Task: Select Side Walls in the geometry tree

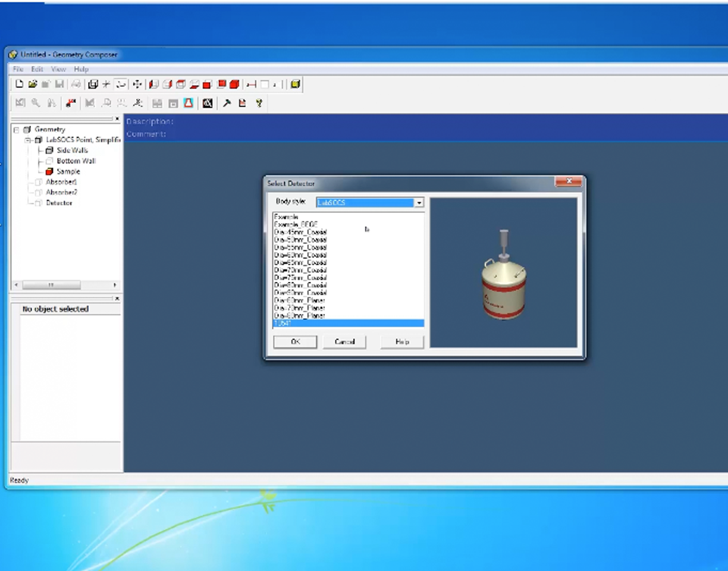Action: pyautogui.click(x=72, y=150)
